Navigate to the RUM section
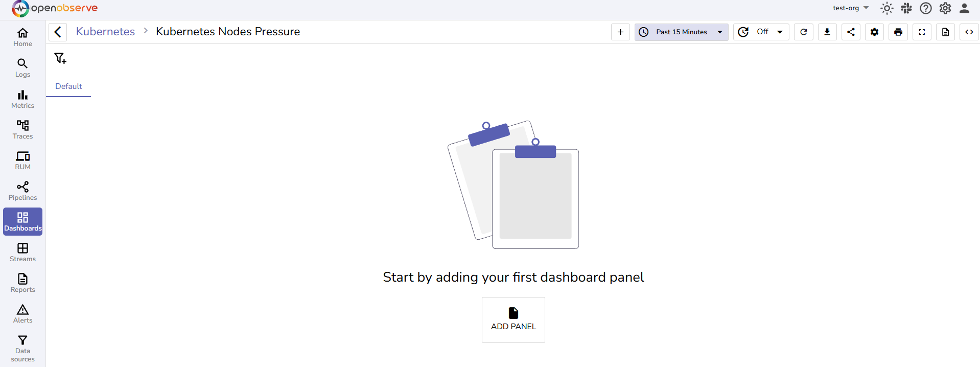This screenshot has height=367, width=980. tap(22, 160)
